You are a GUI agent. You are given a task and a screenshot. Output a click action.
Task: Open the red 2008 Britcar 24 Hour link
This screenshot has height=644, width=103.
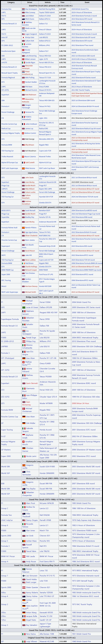(x=81, y=403)
